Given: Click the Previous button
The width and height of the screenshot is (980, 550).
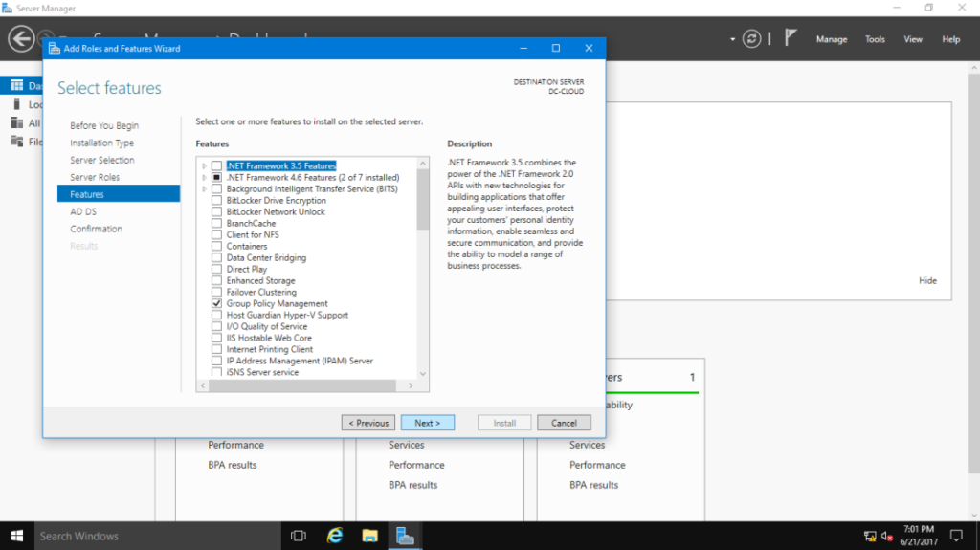Looking at the screenshot, I should click(x=368, y=423).
